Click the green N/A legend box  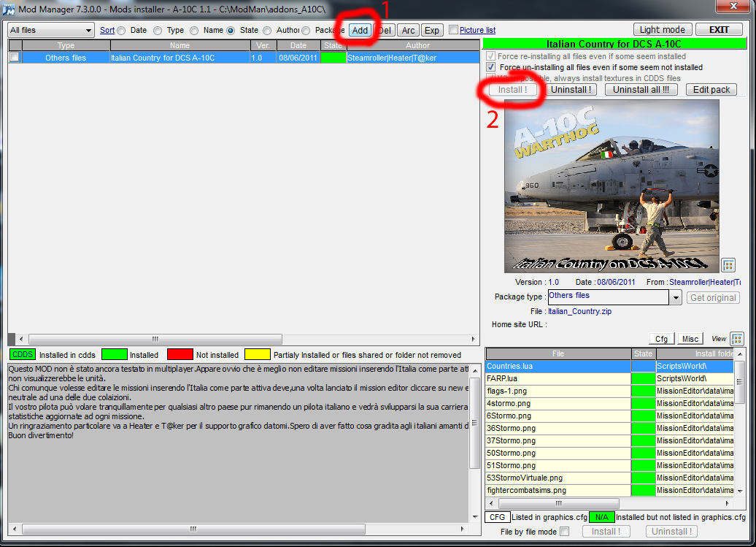click(x=601, y=517)
